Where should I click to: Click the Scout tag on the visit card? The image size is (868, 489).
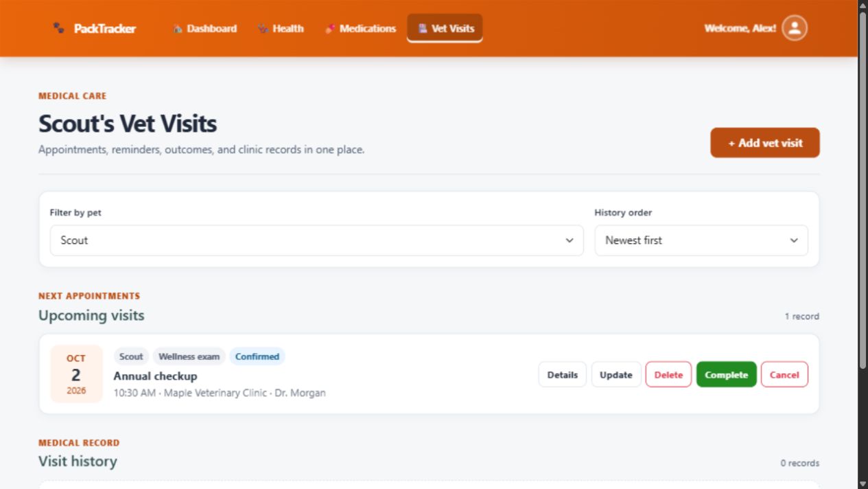131,356
